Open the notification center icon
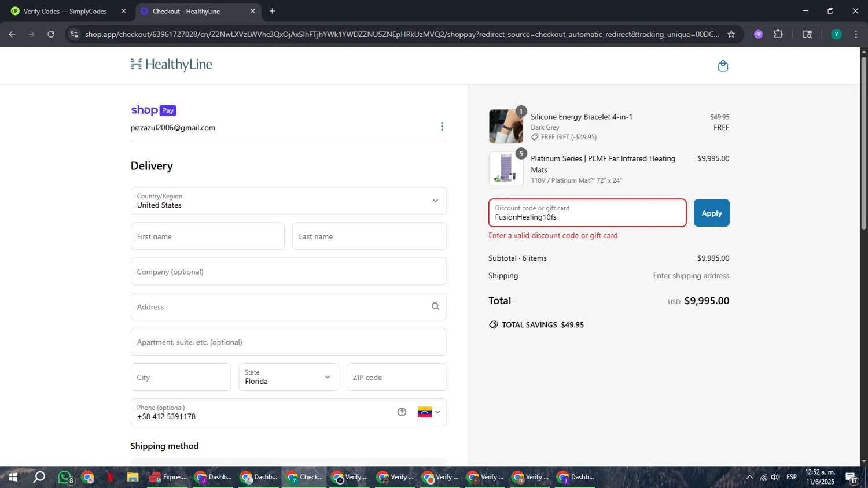The image size is (868, 488). [851, 478]
